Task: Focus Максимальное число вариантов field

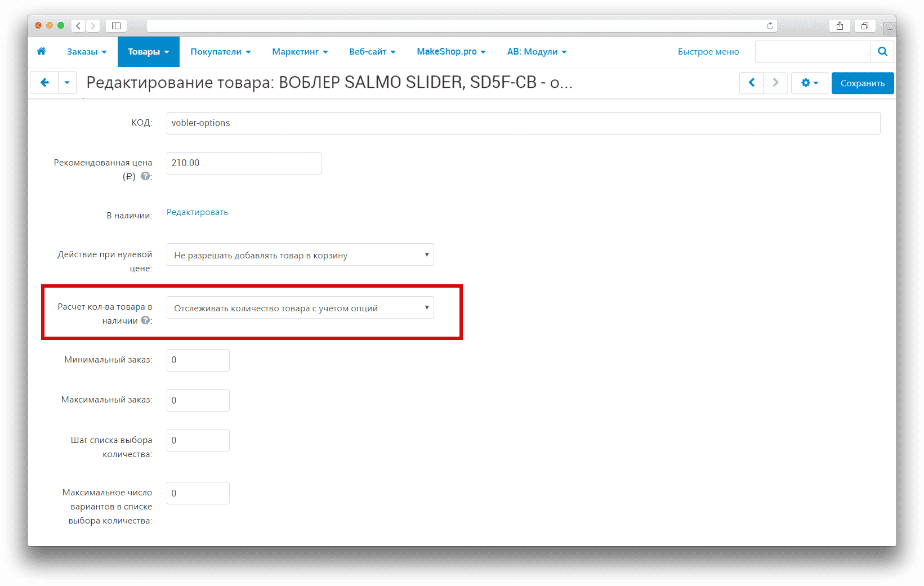Action: coord(198,493)
